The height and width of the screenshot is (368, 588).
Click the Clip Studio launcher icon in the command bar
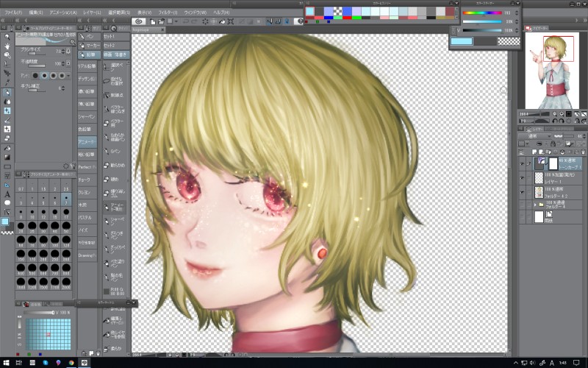pos(139,21)
